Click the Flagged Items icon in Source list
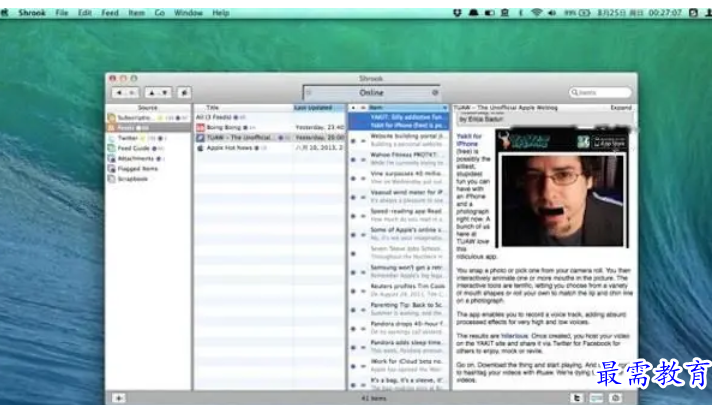Viewport: 718px width, 405px height. coord(111,169)
